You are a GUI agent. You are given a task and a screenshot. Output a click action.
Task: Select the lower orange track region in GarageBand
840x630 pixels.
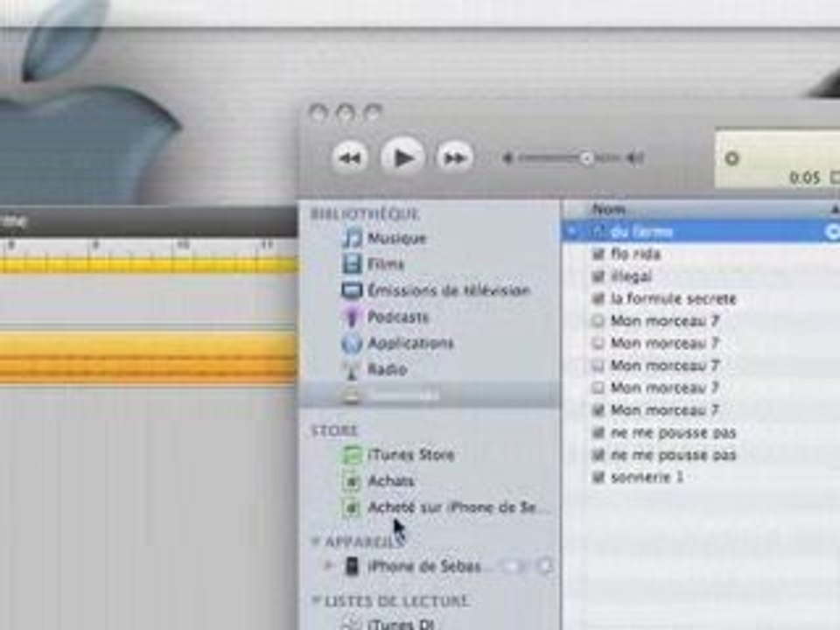point(149,357)
